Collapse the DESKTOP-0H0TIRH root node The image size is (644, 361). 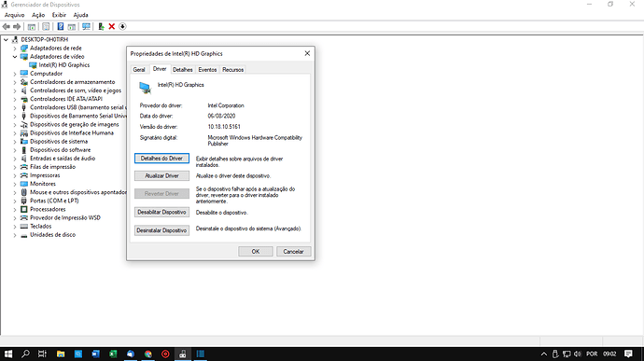point(6,40)
